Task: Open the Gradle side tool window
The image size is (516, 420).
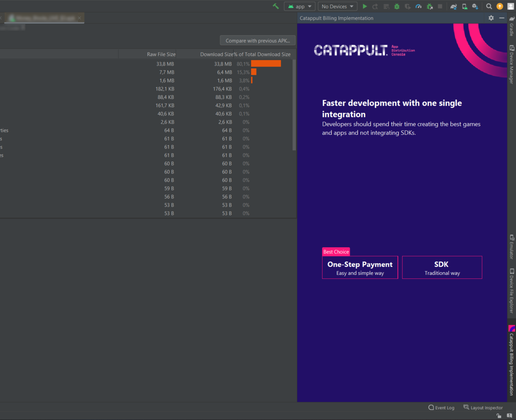Action: click(x=511, y=27)
